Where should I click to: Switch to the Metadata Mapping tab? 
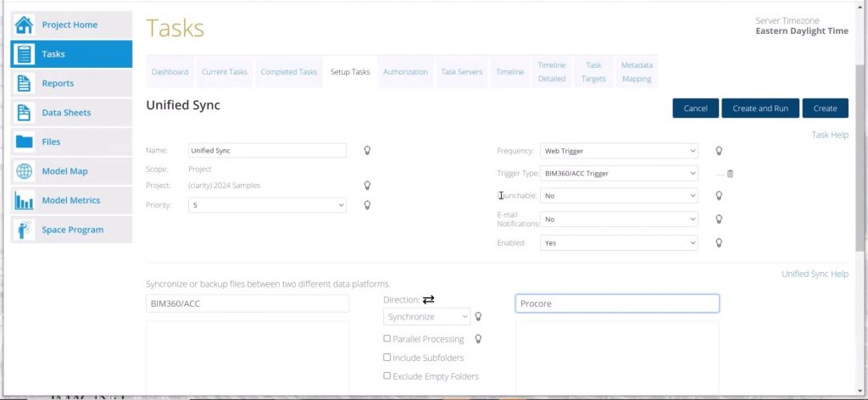pos(637,72)
